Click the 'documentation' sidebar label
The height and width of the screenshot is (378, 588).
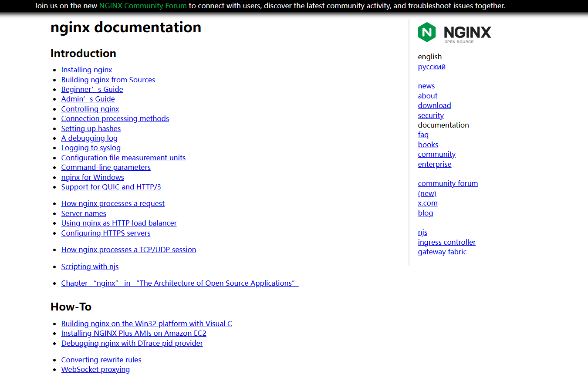point(443,125)
